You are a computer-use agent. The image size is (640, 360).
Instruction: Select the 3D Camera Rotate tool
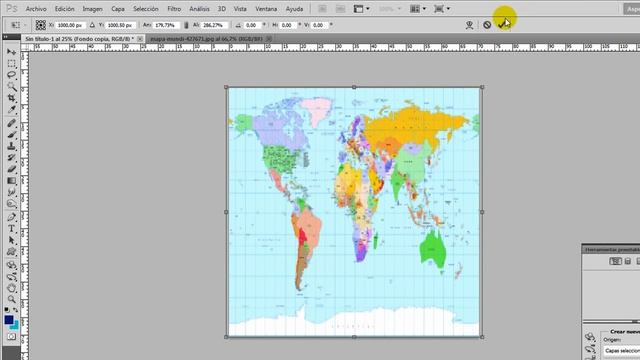pos(11,277)
